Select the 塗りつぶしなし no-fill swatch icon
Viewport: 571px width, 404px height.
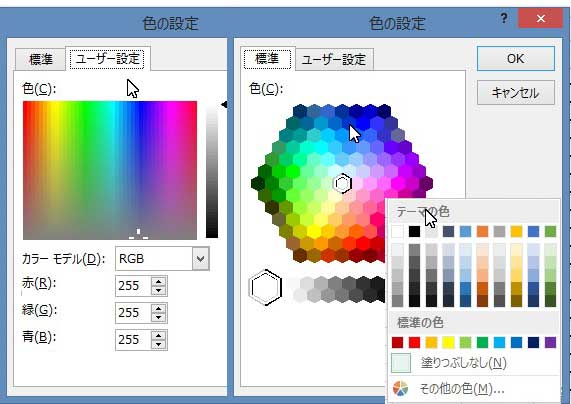(x=401, y=362)
